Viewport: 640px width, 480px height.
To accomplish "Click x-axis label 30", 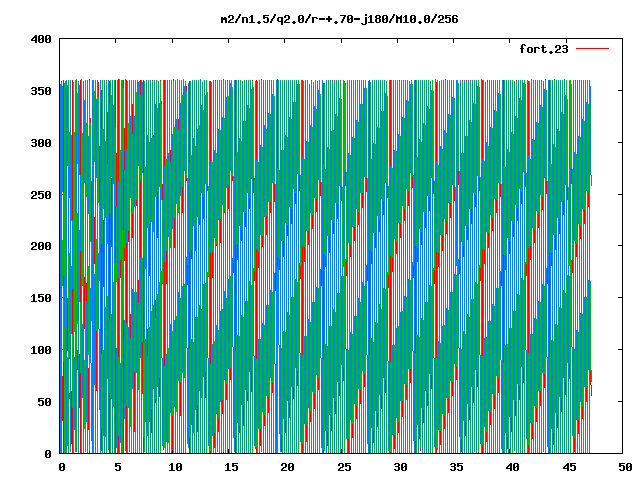I will 400,467.
